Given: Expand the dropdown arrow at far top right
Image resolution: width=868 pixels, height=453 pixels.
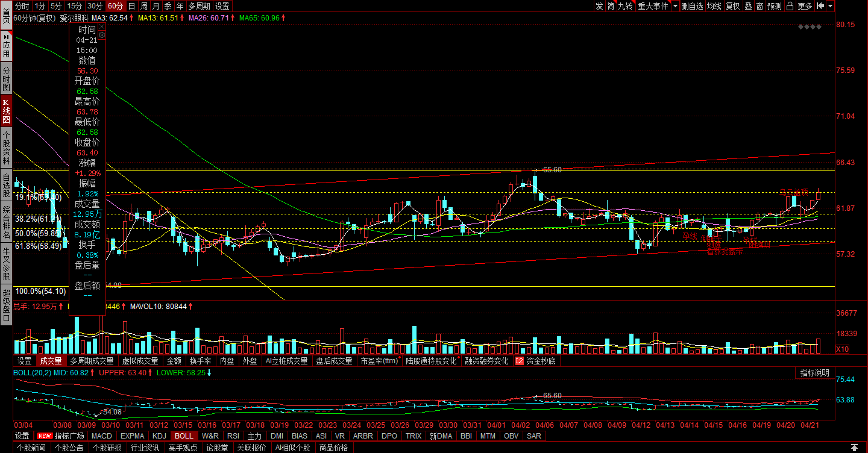Looking at the screenshot, I should click(x=831, y=6).
